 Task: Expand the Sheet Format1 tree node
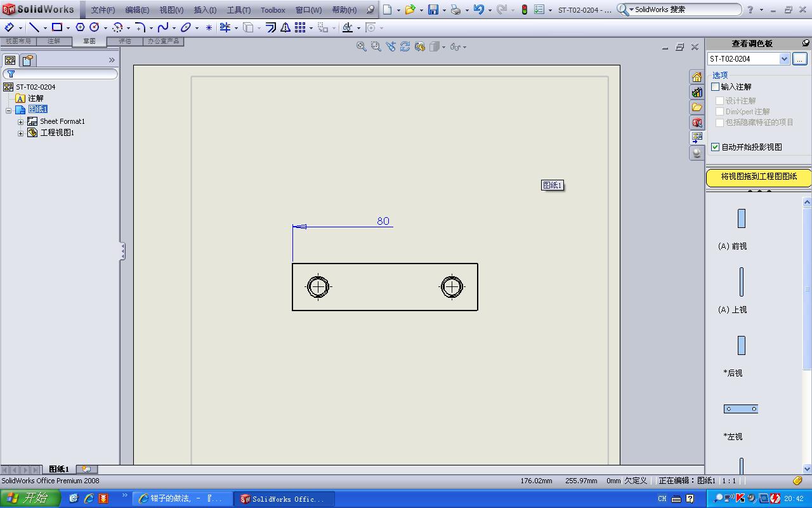point(20,121)
